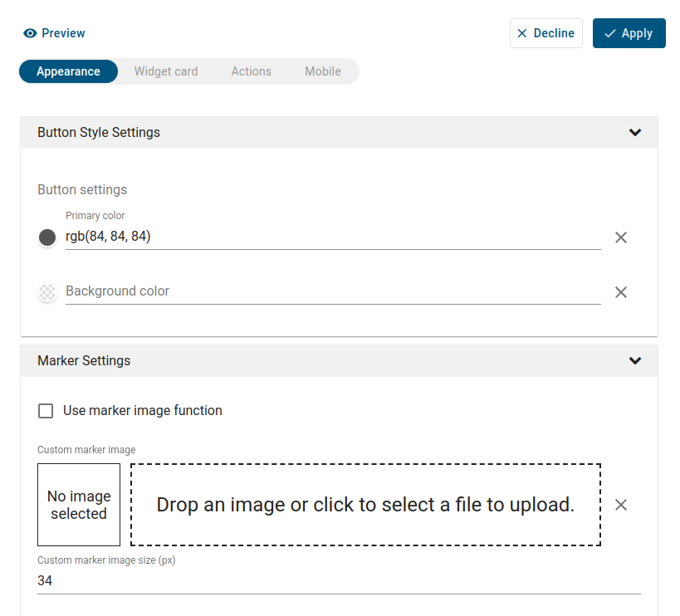
Task: Collapse the Marker Settings panel chevron
Action: click(x=635, y=361)
